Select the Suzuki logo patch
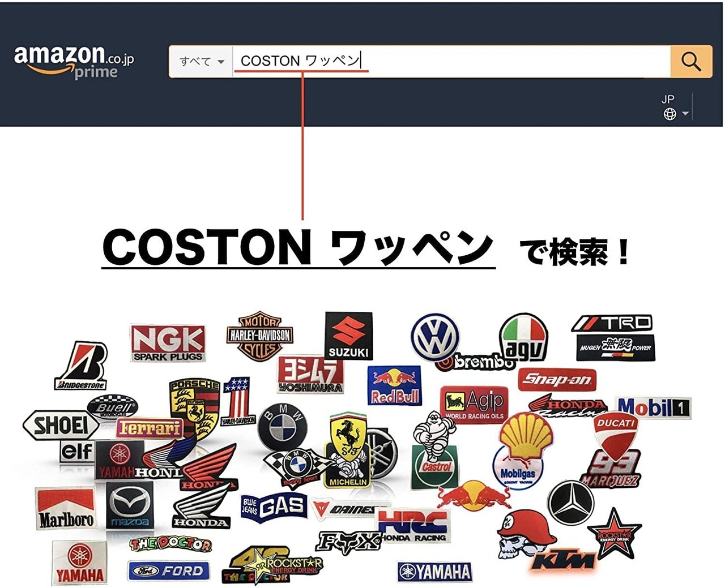Viewport: 725px width, 588px height. [x=348, y=336]
